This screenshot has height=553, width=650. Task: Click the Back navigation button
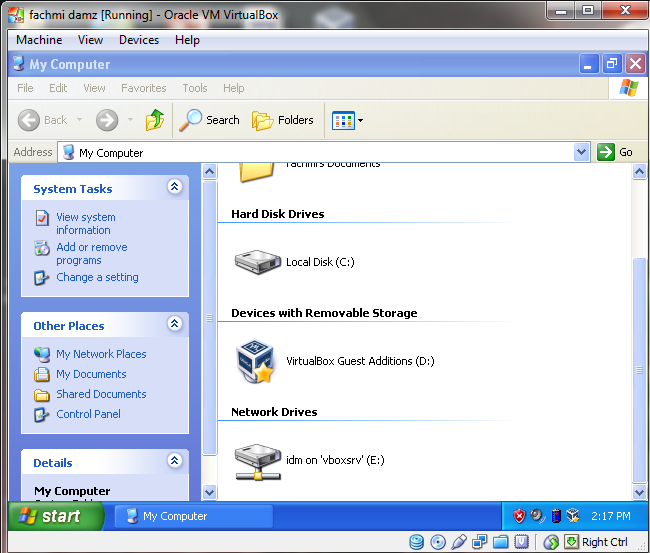click(x=42, y=120)
